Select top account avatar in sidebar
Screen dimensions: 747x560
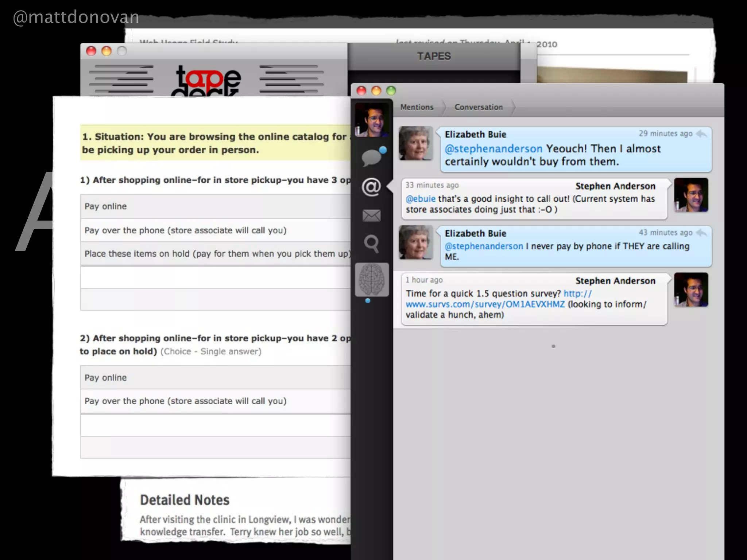point(372,120)
